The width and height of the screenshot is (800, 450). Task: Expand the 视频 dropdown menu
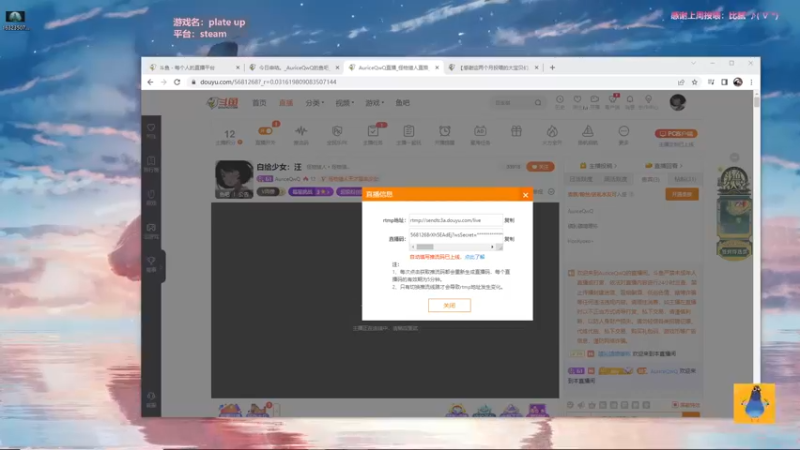(344, 103)
